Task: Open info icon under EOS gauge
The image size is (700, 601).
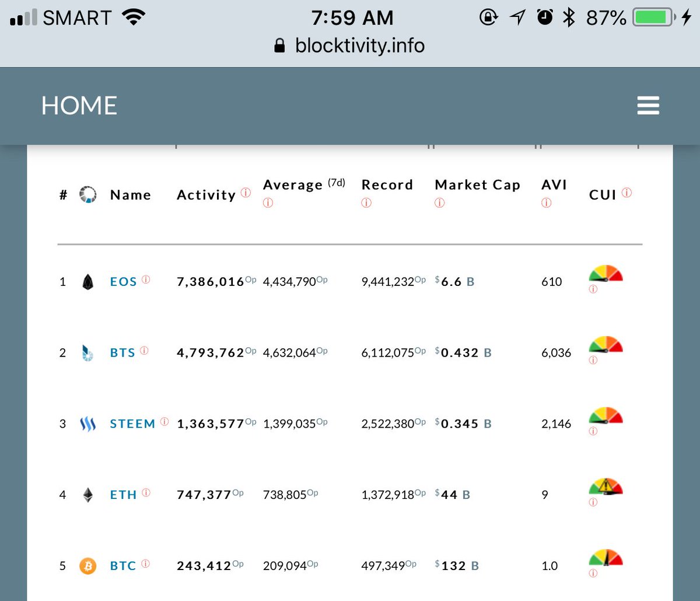Action: pos(593,289)
